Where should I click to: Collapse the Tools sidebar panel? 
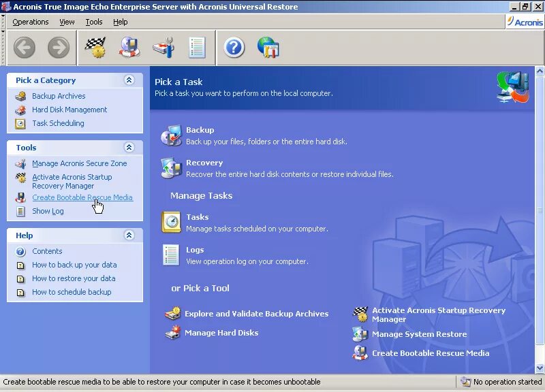[x=129, y=148]
